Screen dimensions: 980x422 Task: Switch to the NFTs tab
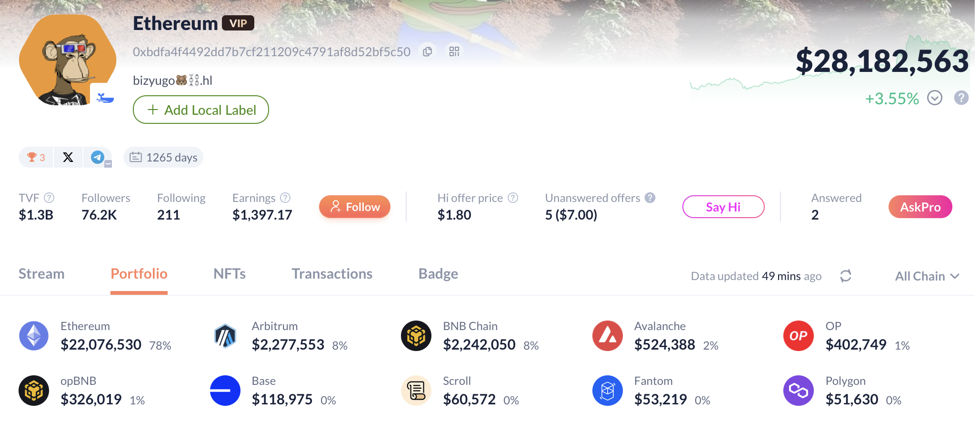click(230, 274)
